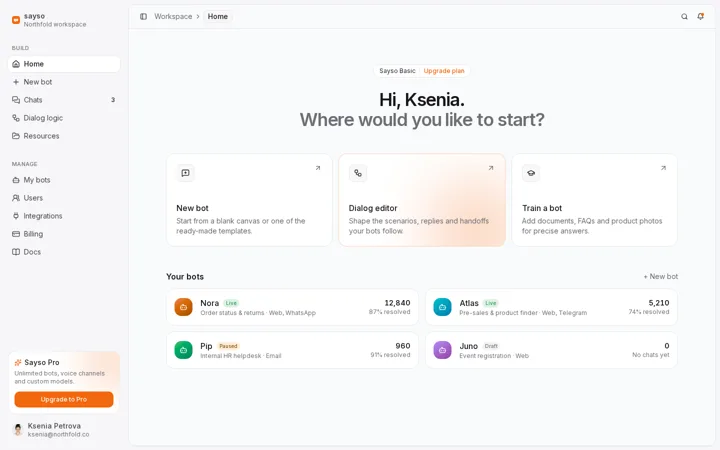Click the Sayso Pro sparkle icon
This screenshot has height=450, width=720.
18,362
